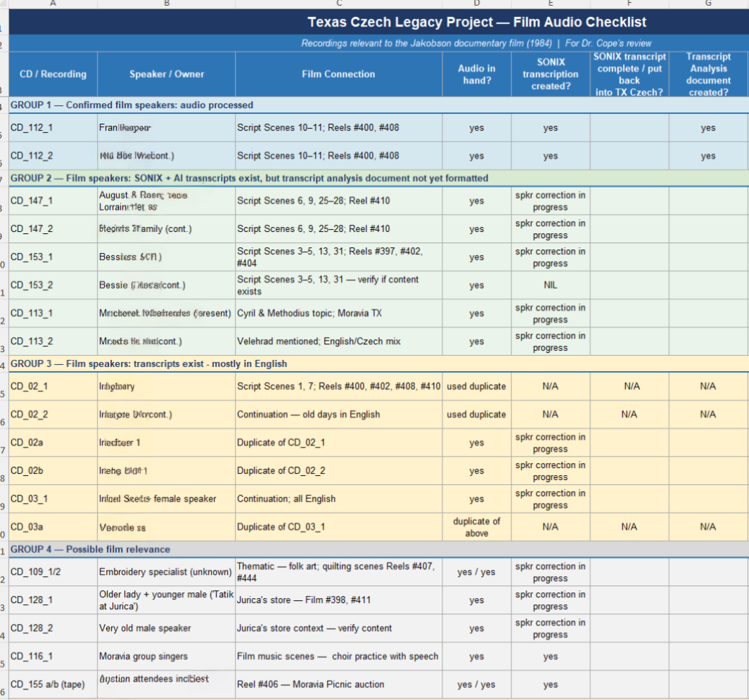Click 'Continuation; all English' cell
This screenshot has width=749, height=700.
(339, 499)
